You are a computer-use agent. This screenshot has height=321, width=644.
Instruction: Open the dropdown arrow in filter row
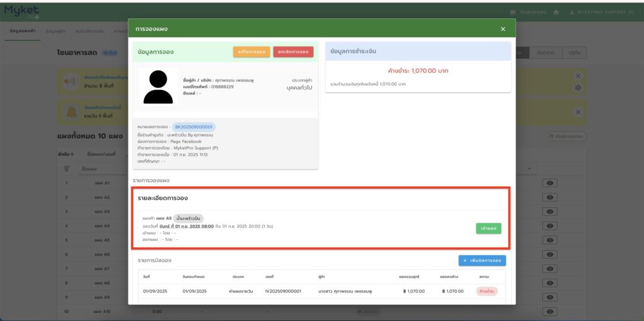[530, 169]
